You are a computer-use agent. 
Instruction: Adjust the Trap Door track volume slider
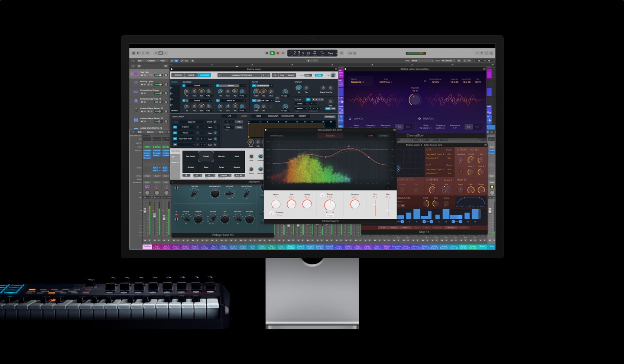pyautogui.click(x=159, y=75)
